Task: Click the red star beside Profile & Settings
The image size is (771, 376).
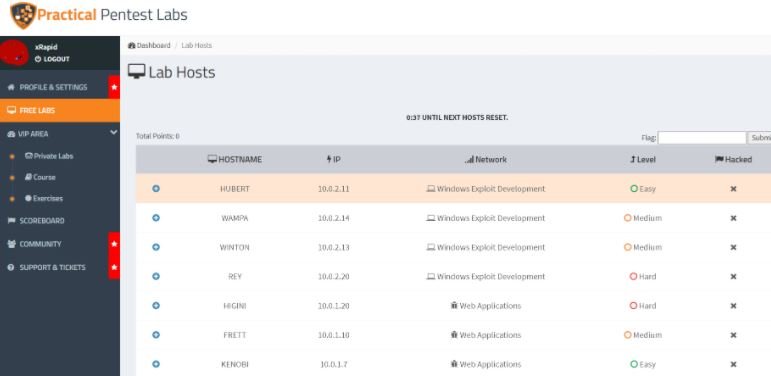Action: click(x=114, y=87)
